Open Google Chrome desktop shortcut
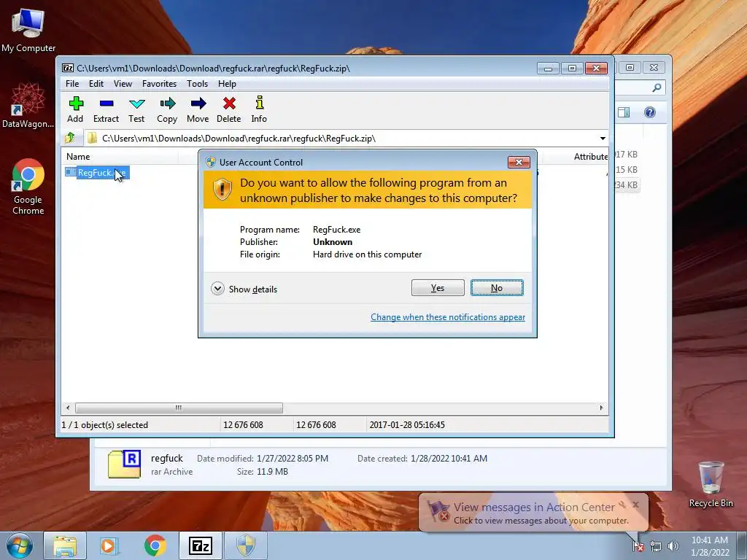The image size is (747, 560). [28, 187]
